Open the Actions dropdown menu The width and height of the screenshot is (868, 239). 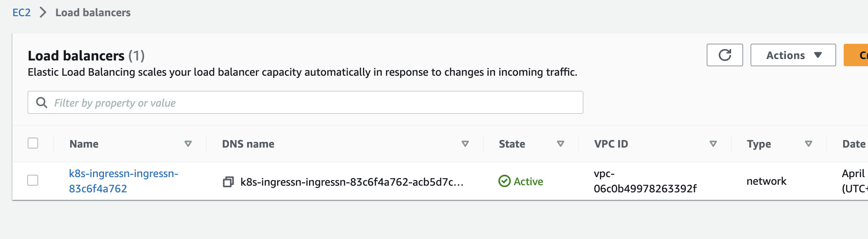(x=793, y=55)
